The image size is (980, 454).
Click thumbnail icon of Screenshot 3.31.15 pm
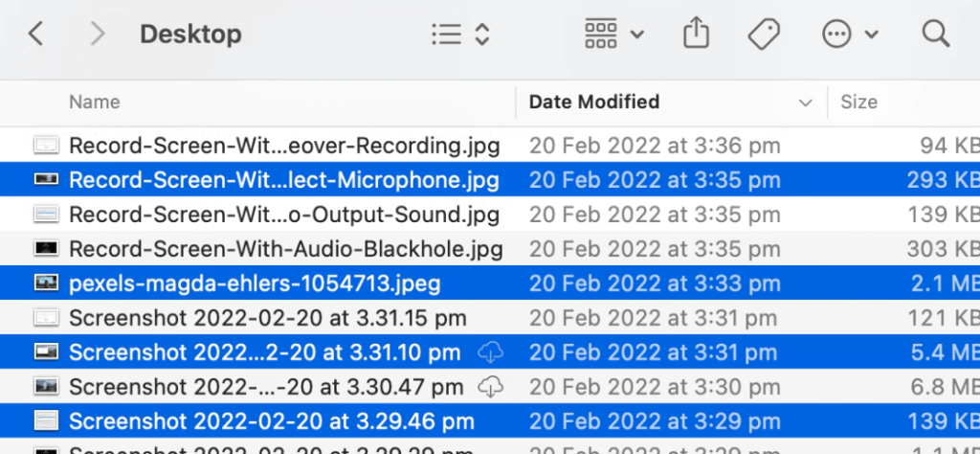[46, 318]
